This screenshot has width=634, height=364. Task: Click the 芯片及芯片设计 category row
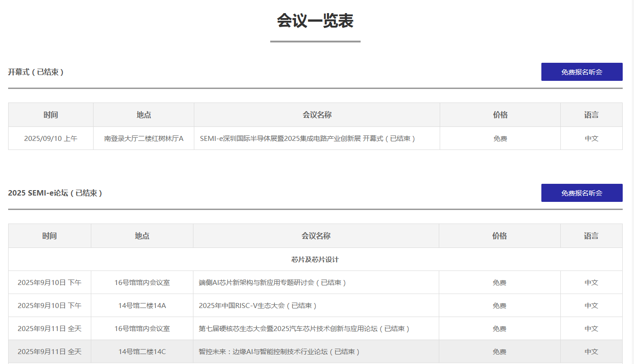coord(315,260)
